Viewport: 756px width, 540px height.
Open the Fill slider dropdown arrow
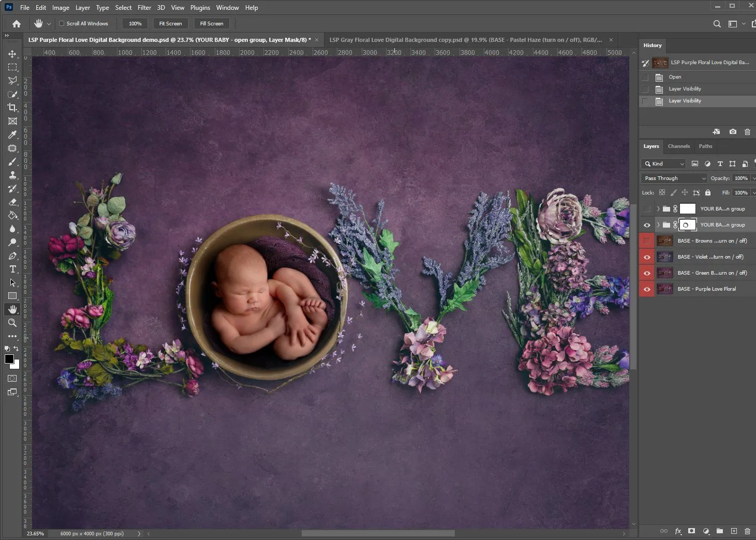pyautogui.click(x=753, y=192)
